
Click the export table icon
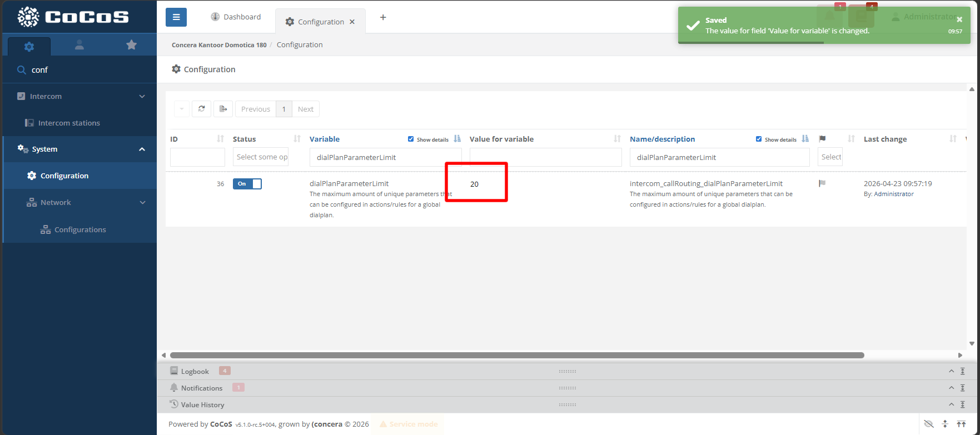pos(223,109)
